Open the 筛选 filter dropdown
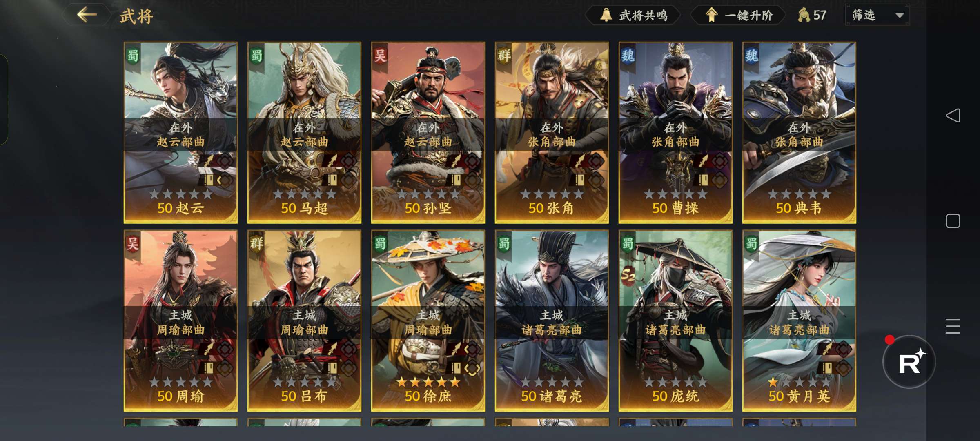 click(x=877, y=15)
